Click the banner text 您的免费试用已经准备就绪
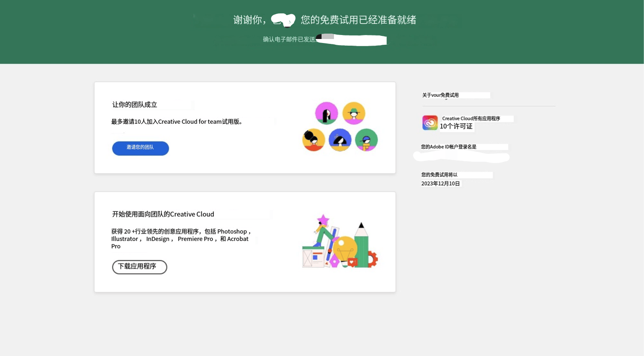 click(358, 20)
